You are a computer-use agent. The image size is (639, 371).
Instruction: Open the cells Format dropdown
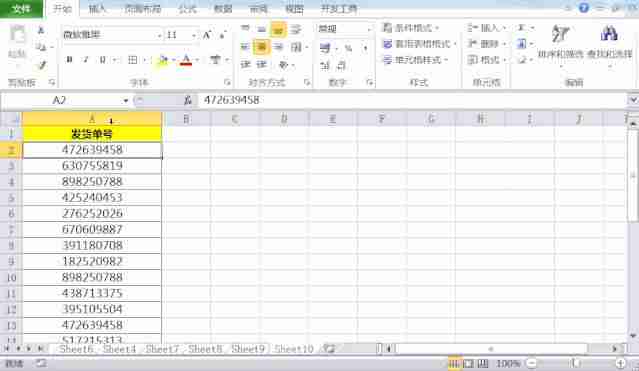(x=487, y=60)
